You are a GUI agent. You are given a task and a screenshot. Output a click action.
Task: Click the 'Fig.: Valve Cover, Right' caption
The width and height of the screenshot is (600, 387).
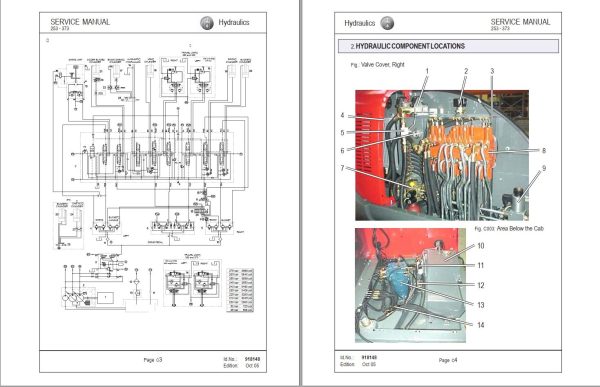[377, 65]
